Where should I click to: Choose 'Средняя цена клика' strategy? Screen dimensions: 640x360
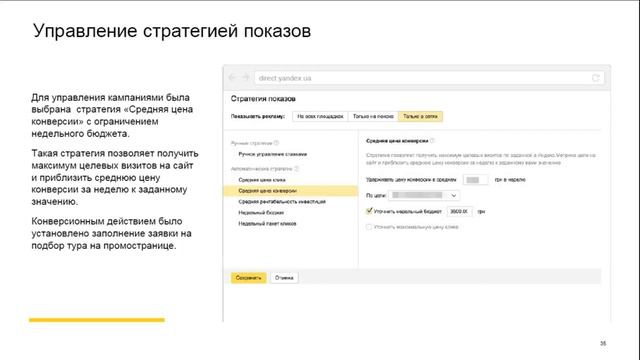[262, 180]
